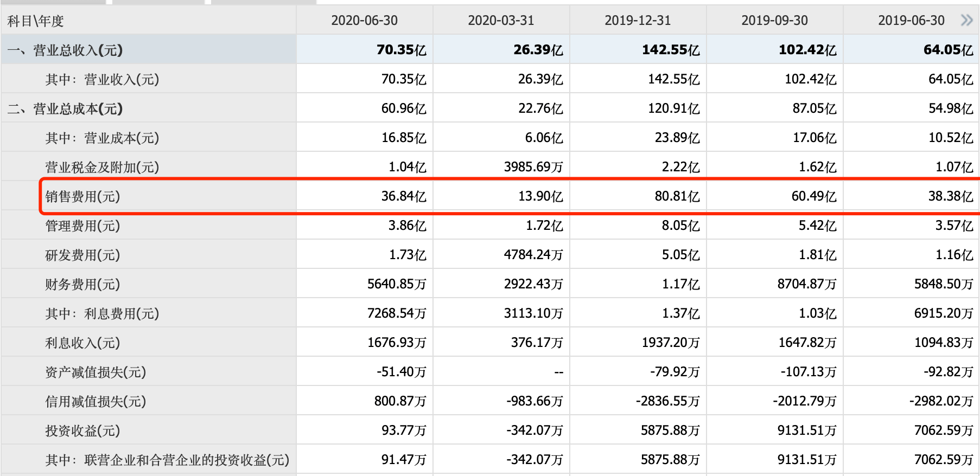Click the 研发费用(元) row label

(82, 255)
